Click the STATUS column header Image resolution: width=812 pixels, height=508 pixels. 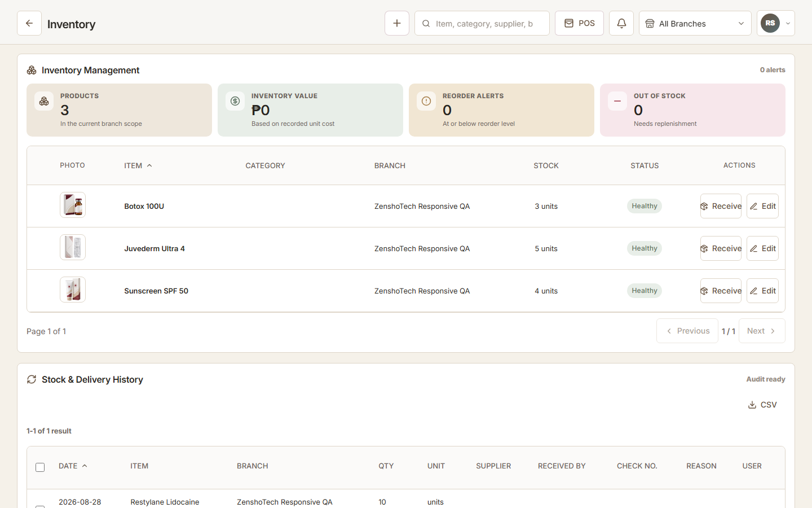click(645, 165)
